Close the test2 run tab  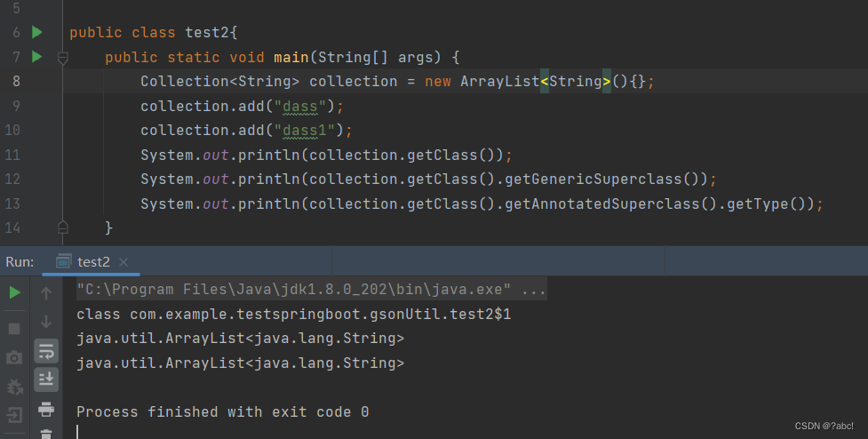point(123,262)
